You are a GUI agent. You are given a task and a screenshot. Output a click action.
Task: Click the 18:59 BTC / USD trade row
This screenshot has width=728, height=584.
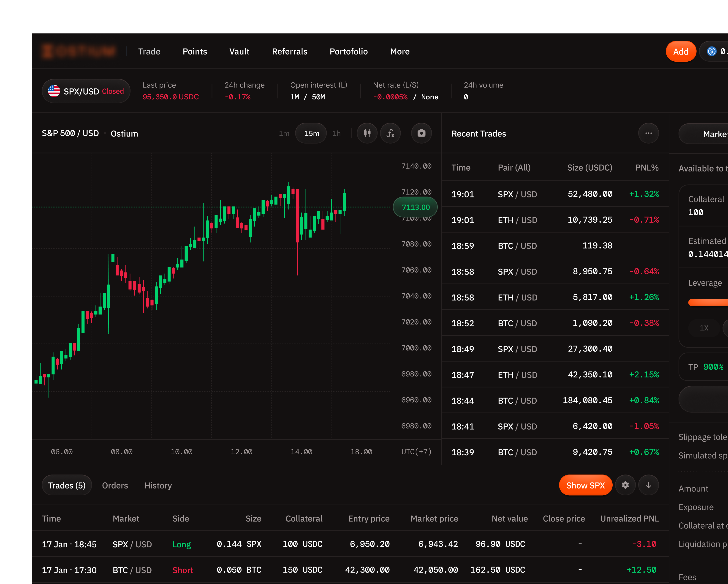point(555,246)
